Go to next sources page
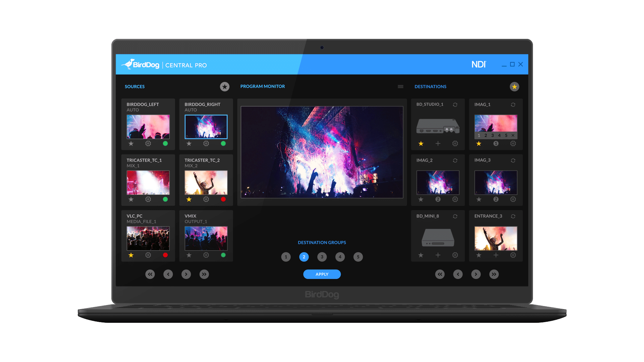Image resolution: width=644 pixels, height=362 pixels. coord(186,274)
